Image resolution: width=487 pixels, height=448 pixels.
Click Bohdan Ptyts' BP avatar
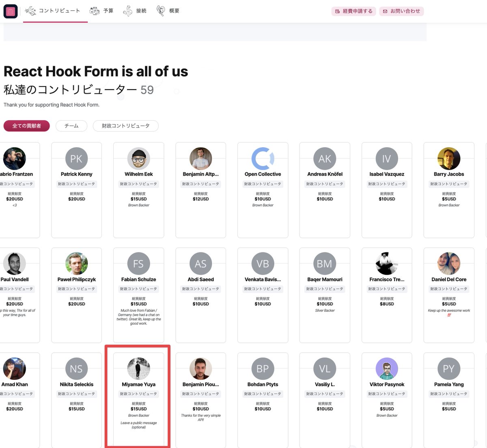click(263, 369)
